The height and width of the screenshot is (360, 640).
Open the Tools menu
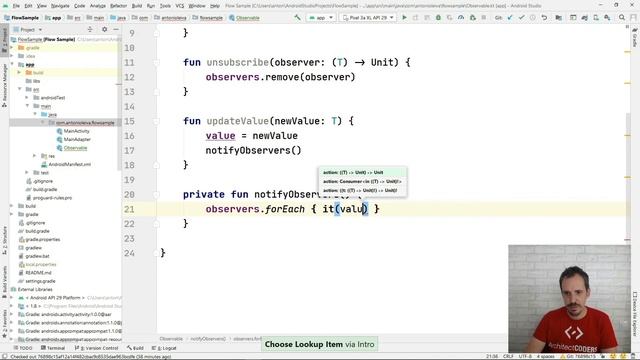(165, 6)
